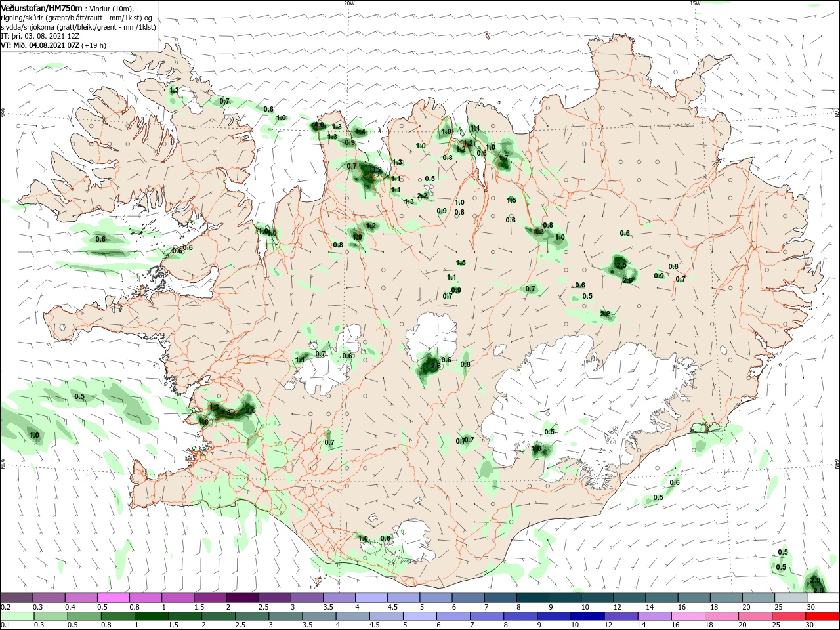Pick the snow scale swatch between 0.2 and 0.3
Screen dimensions: 840x630
tap(16, 598)
